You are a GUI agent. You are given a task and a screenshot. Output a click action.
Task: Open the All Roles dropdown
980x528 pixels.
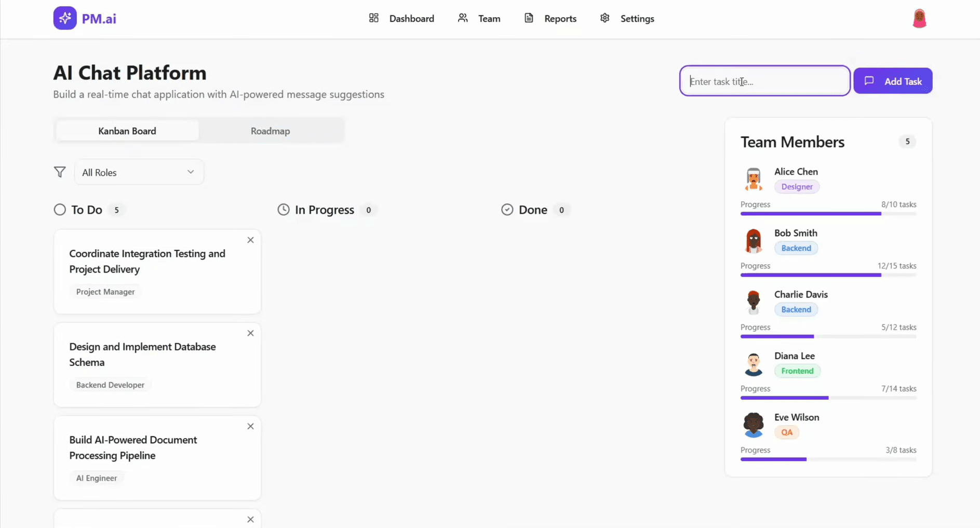coord(139,172)
